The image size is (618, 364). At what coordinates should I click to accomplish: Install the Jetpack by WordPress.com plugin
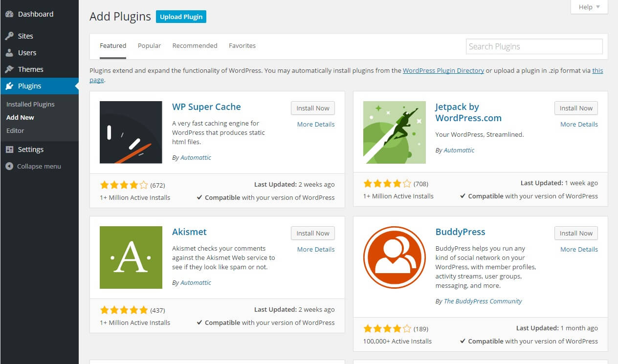point(576,108)
